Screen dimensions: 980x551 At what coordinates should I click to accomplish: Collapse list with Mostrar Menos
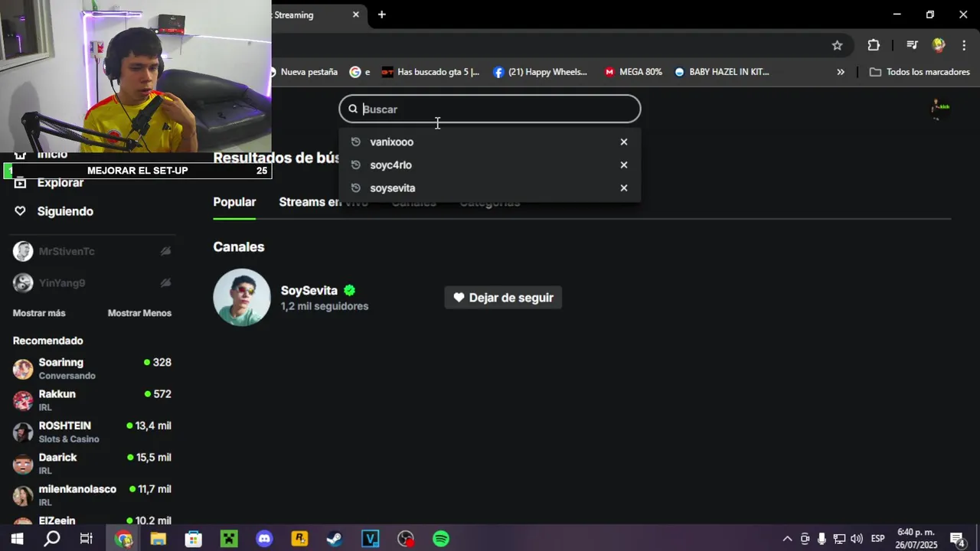[x=139, y=313]
